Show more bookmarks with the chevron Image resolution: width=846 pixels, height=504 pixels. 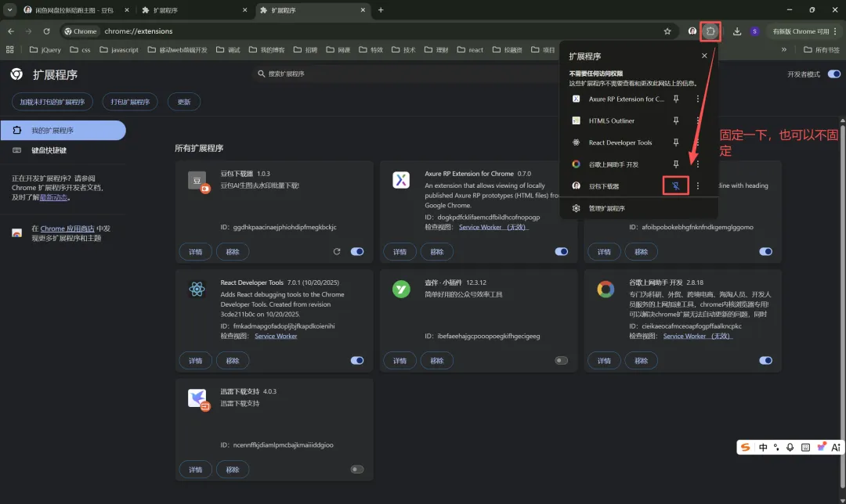pos(784,49)
